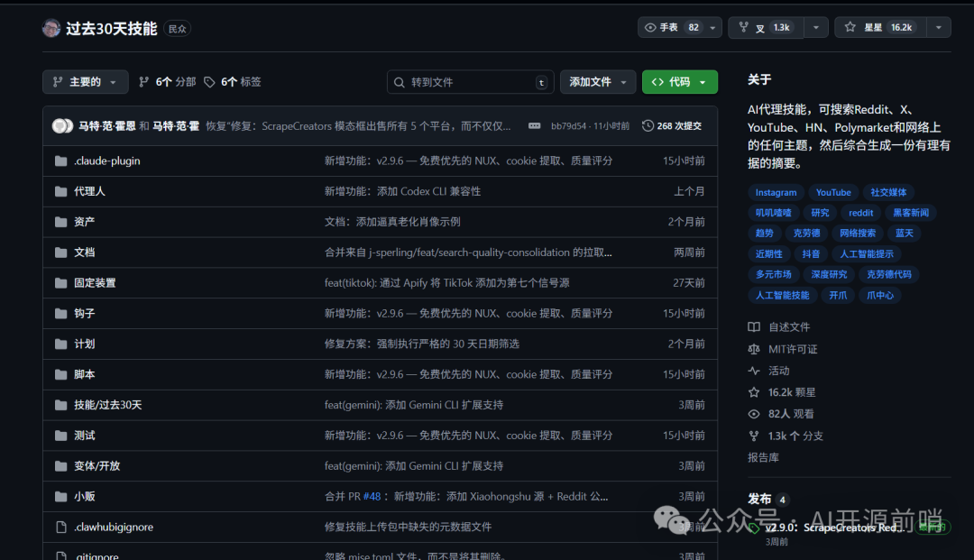The width and height of the screenshot is (974, 560).
Task: Select the YouTube topic tag
Action: (833, 192)
